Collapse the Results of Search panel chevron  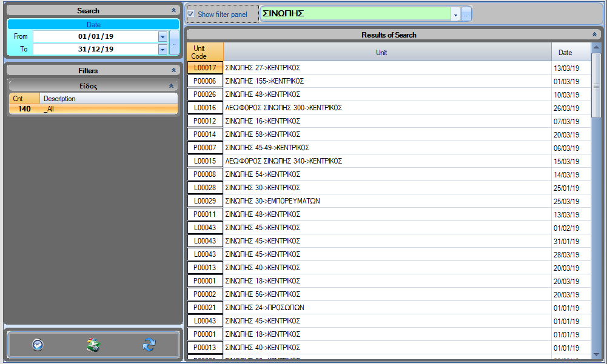point(594,35)
